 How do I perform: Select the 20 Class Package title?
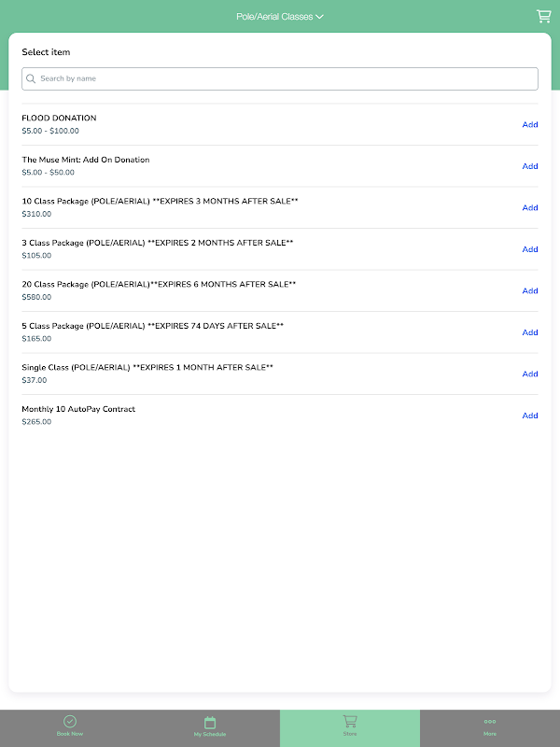159,284
